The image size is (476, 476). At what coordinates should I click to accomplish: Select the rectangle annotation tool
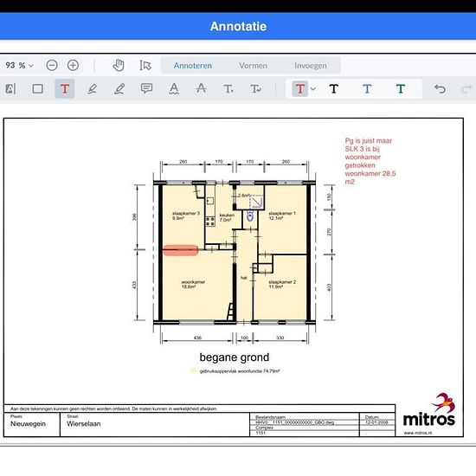pyautogui.click(x=37, y=89)
